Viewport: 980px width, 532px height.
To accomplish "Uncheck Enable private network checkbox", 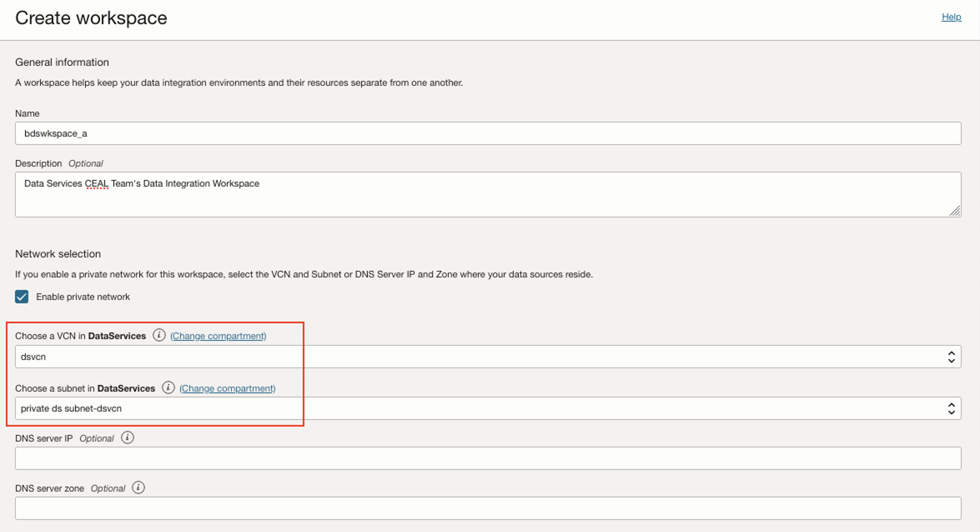I will pos(22,297).
